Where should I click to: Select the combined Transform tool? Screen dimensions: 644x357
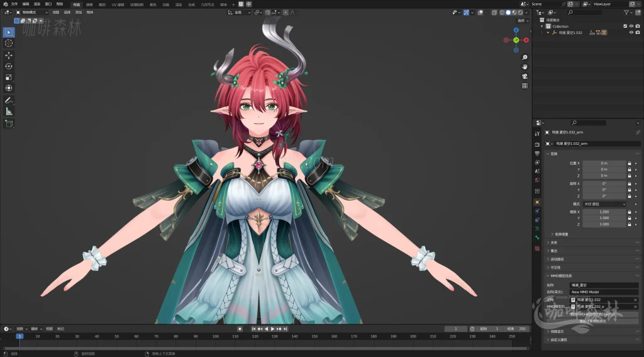coord(9,88)
